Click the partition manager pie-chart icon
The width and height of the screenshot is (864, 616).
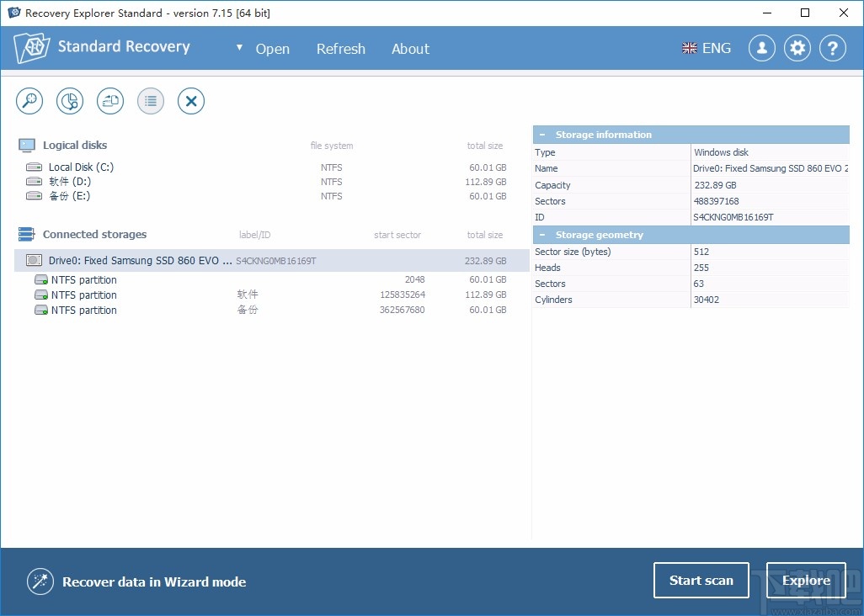(x=70, y=101)
